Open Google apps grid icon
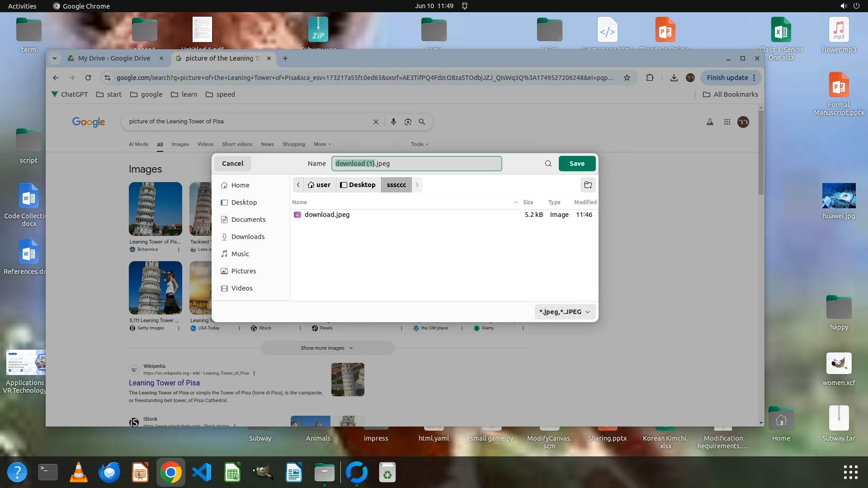Viewport: 868px width, 488px height. 727,122
